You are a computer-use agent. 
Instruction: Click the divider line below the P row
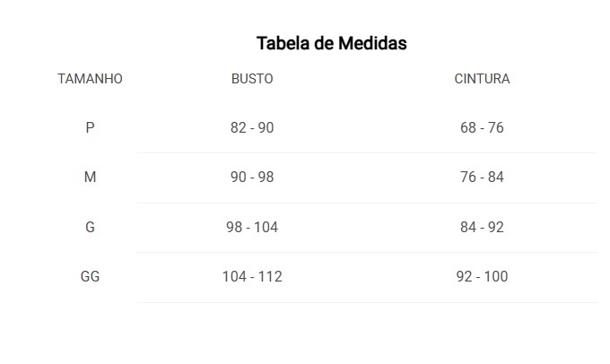point(367,152)
